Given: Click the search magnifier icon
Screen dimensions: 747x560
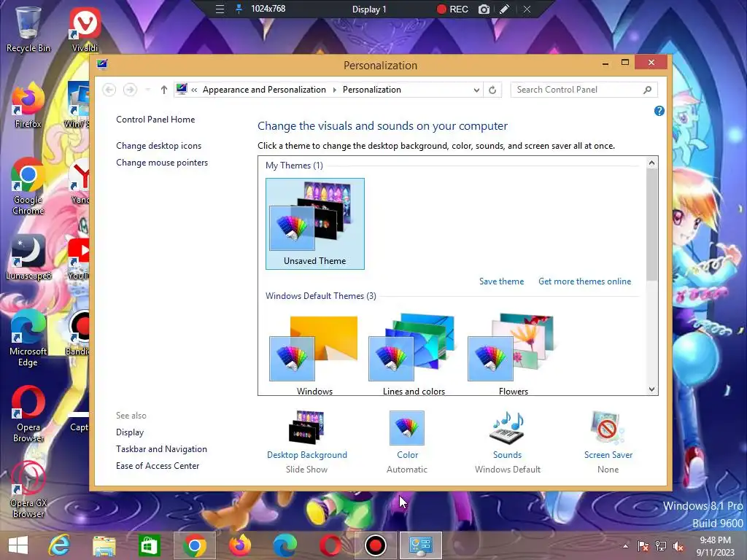Looking at the screenshot, I should coord(647,90).
